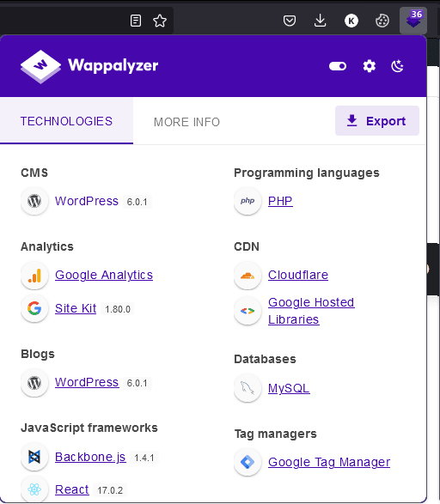Click the Pocket save icon

[290, 21]
